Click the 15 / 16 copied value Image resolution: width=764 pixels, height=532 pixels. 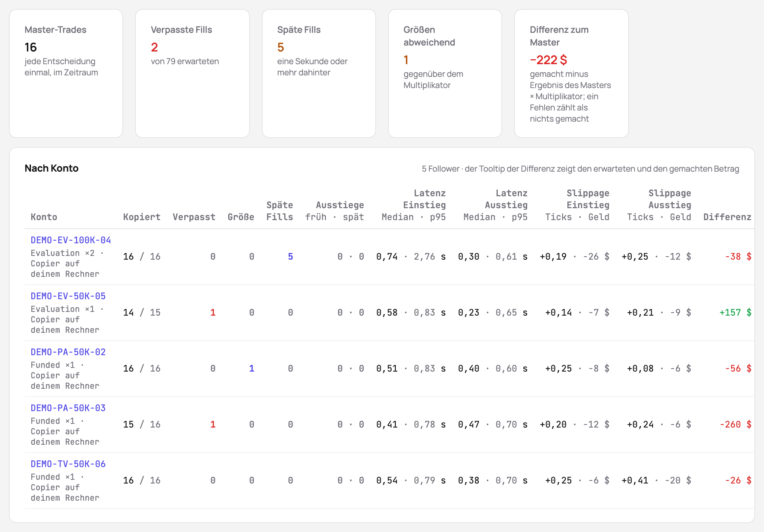(x=142, y=425)
